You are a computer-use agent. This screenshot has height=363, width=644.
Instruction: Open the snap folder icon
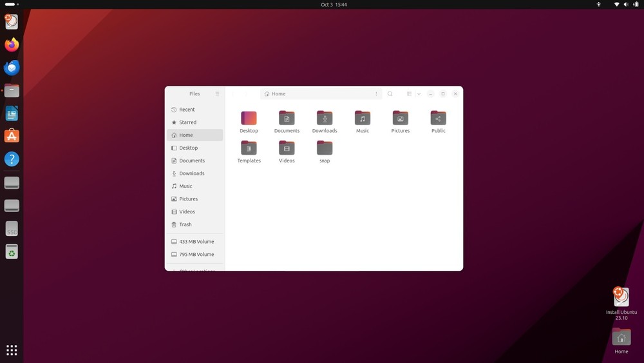[325, 148]
